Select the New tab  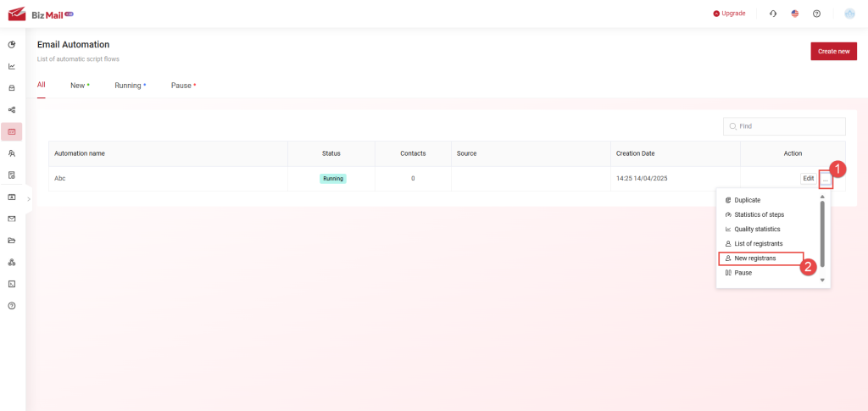pos(78,86)
